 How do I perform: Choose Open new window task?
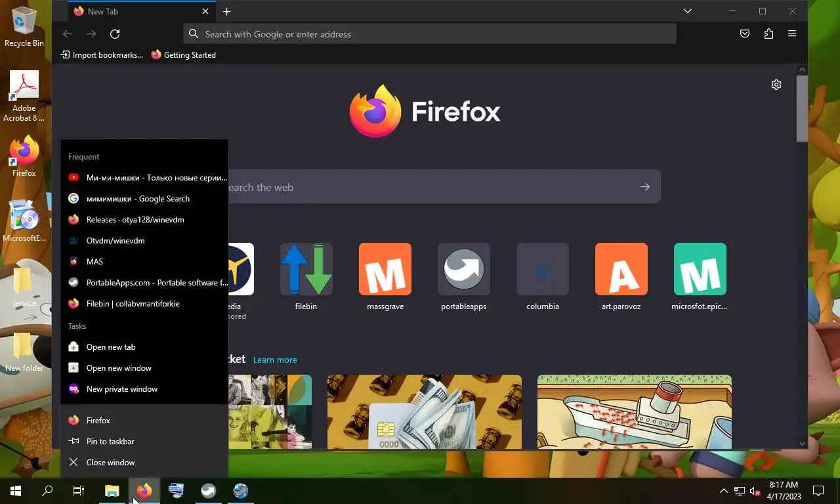coord(144,367)
